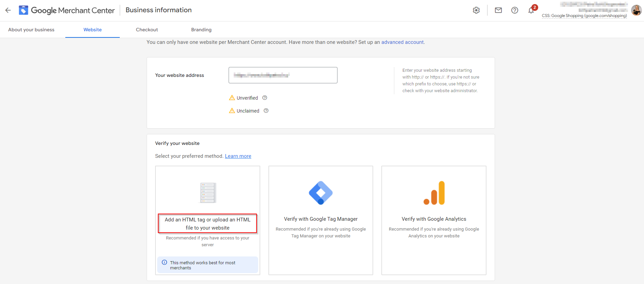The image size is (644, 284).
Task: Click the Google Tag Manager logo
Action: point(321,193)
